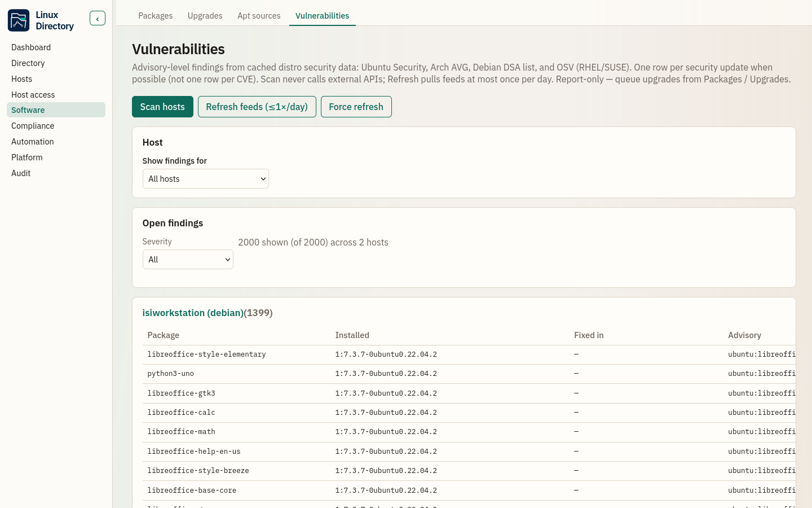Collapse the sidebar with the chevron button
The width and height of the screenshot is (812, 508).
pyautogui.click(x=98, y=19)
